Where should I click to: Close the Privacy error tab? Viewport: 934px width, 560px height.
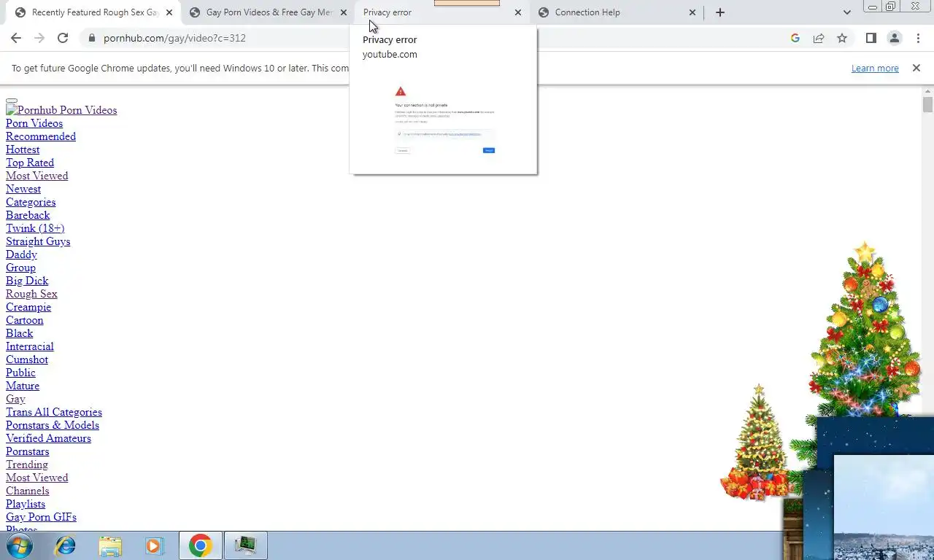[518, 12]
